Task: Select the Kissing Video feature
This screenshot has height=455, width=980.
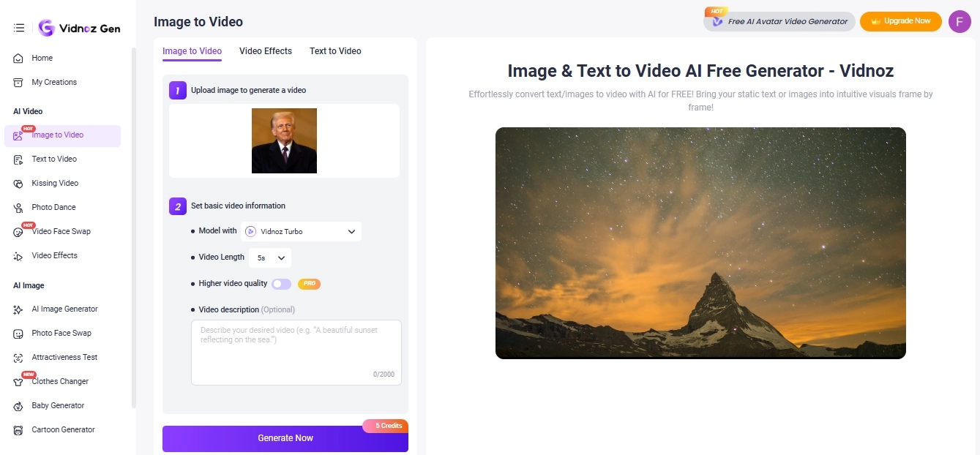Action: tap(55, 183)
